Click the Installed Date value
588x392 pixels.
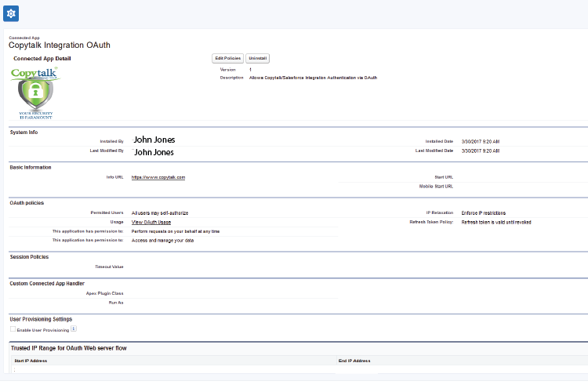point(481,141)
